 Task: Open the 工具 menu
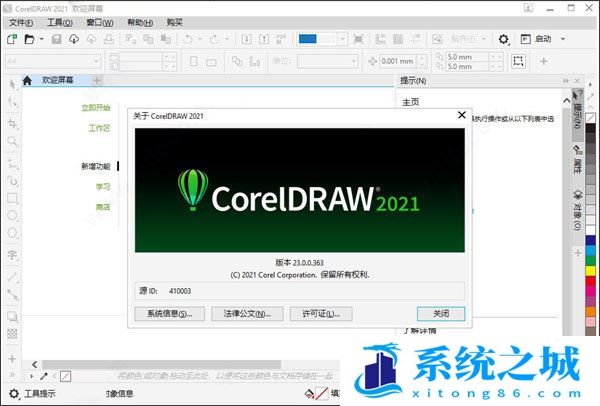60,23
